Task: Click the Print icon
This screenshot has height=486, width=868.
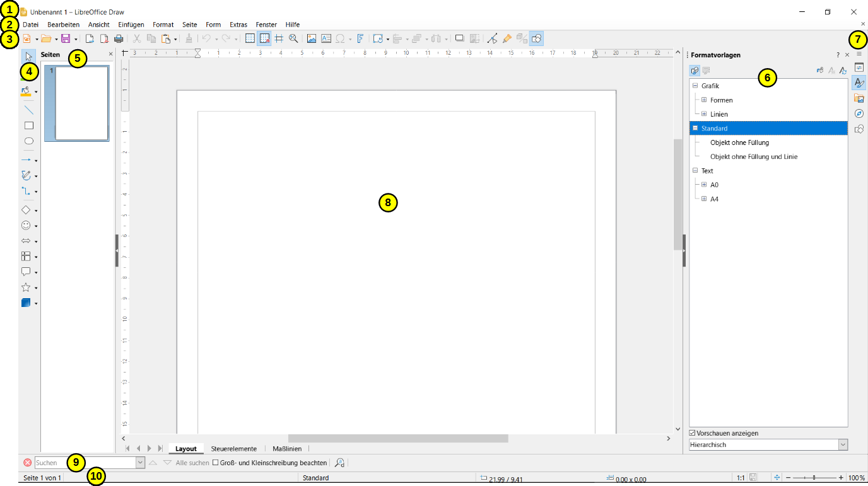Action: point(119,38)
